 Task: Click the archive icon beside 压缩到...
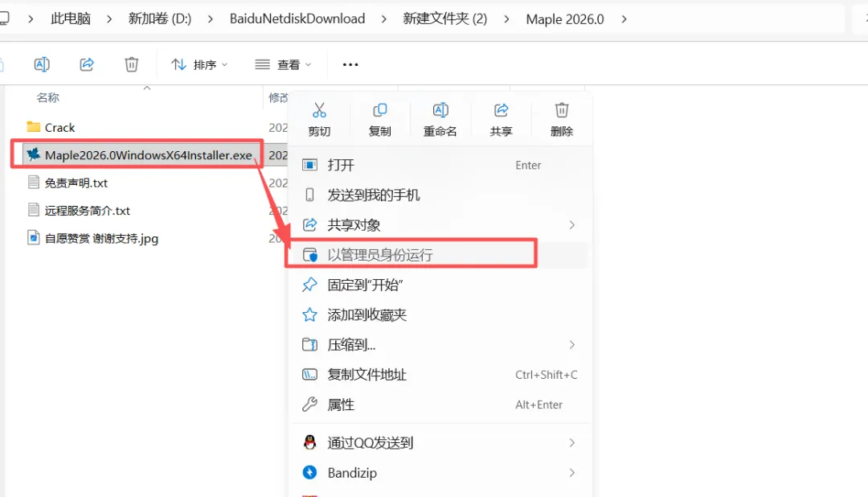[x=310, y=345]
